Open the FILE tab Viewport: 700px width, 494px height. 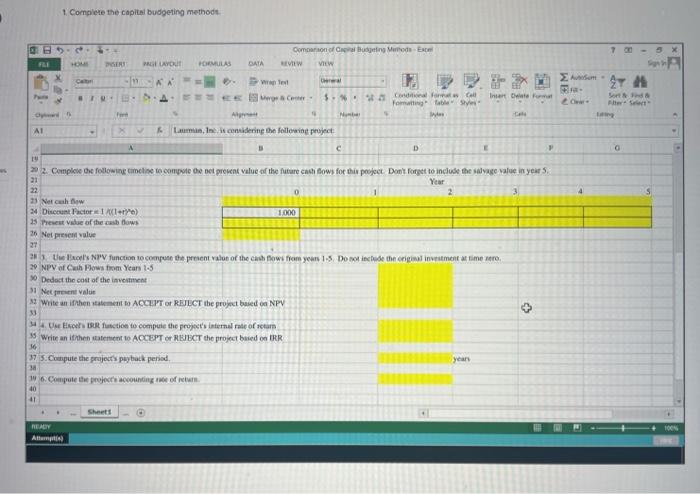[x=44, y=64]
